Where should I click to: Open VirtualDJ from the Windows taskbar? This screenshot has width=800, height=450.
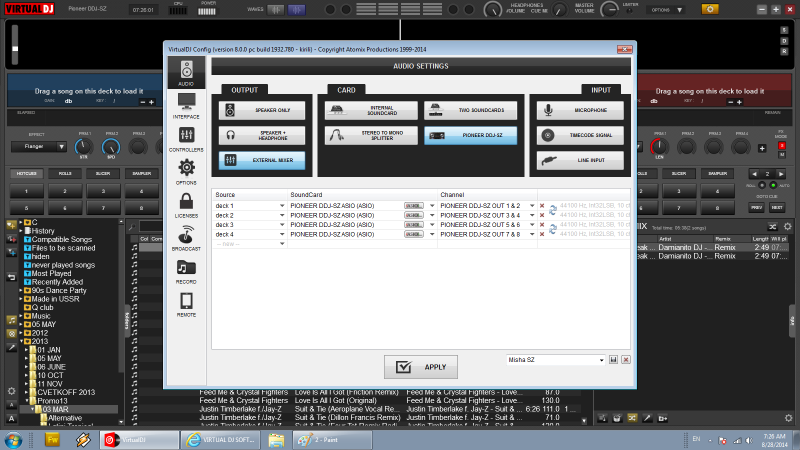click(138, 439)
